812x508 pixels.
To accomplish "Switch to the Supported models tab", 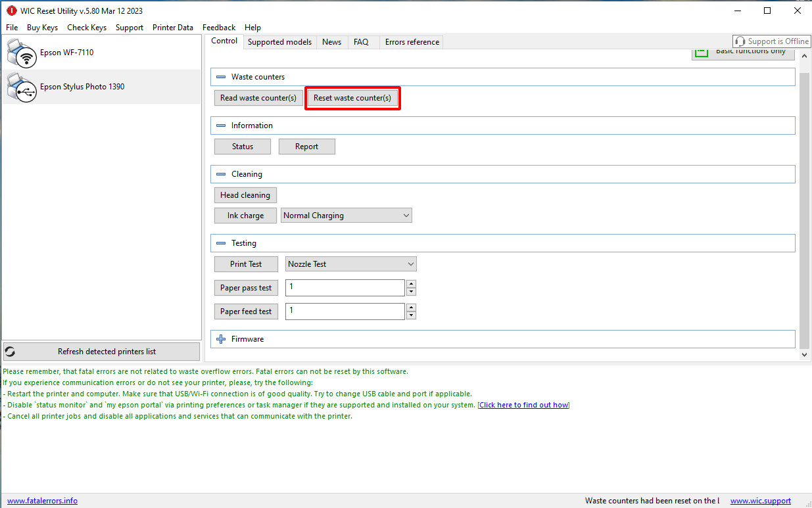I will 279,42.
